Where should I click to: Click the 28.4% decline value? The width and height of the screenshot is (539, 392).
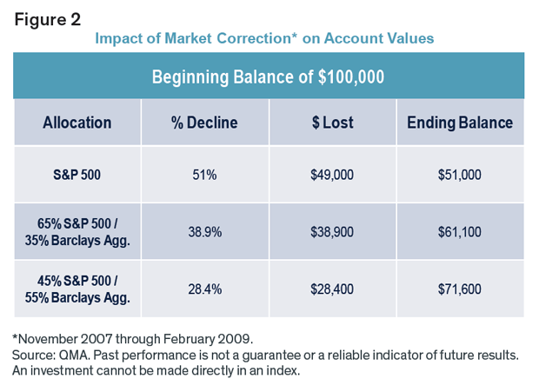(x=205, y=289)
